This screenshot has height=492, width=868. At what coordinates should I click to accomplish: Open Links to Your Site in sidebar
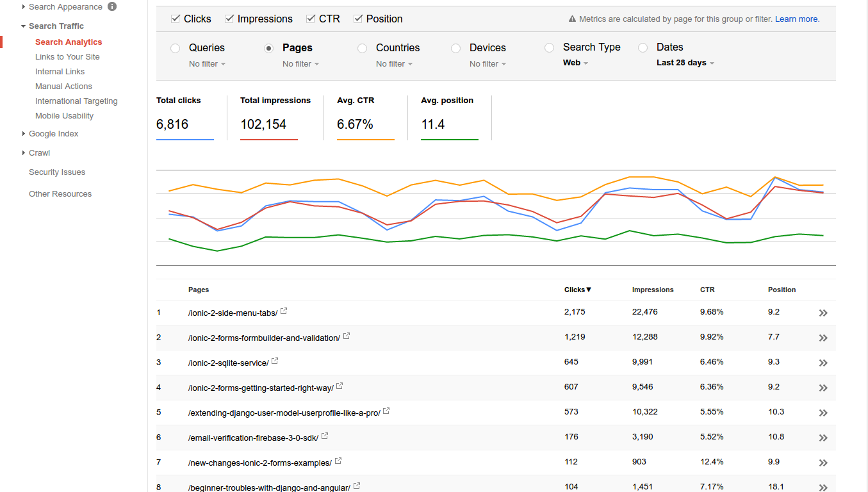click(x=67, y=57)
